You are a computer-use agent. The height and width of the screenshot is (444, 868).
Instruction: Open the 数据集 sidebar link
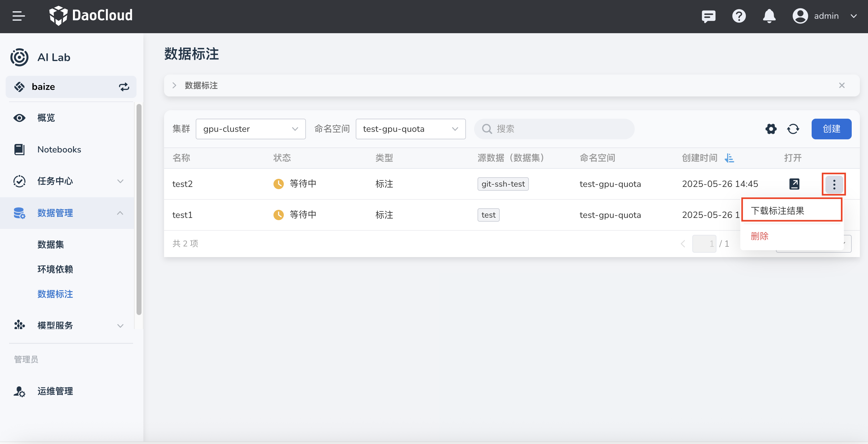click(50, 244)
